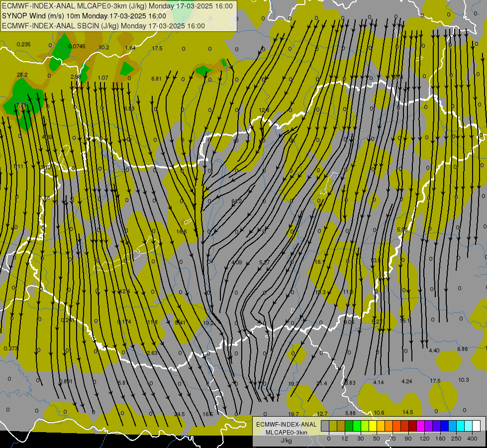487x448 pixels.
Task: Click the map value 0.0745
Action: tap(77, 46)
